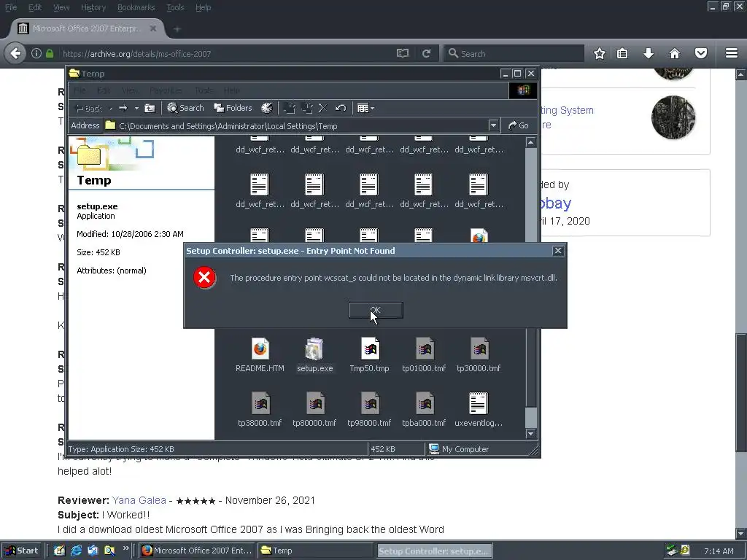Viewport: 747px width, 560px height.
Task: Open the Start menu
Action: click(x=23, y=551)
